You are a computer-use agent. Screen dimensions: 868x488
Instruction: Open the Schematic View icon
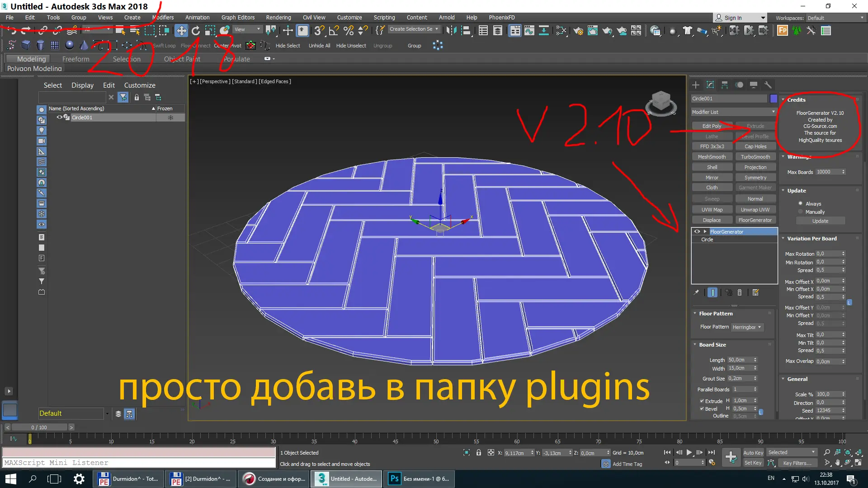(543, 31)
